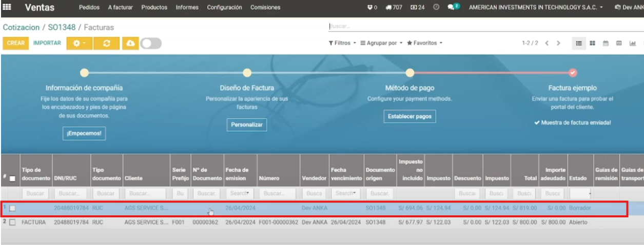This screenshot has height=245, width=644.
Task: Go to SO1348 breadcrumb link
Action: (x=62, y=27)
